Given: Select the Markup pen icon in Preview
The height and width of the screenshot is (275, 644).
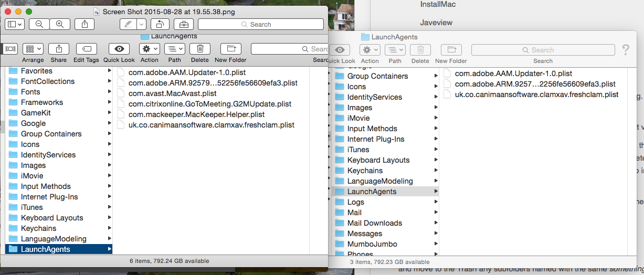Looking at the screenshot, I should [128, 24].
